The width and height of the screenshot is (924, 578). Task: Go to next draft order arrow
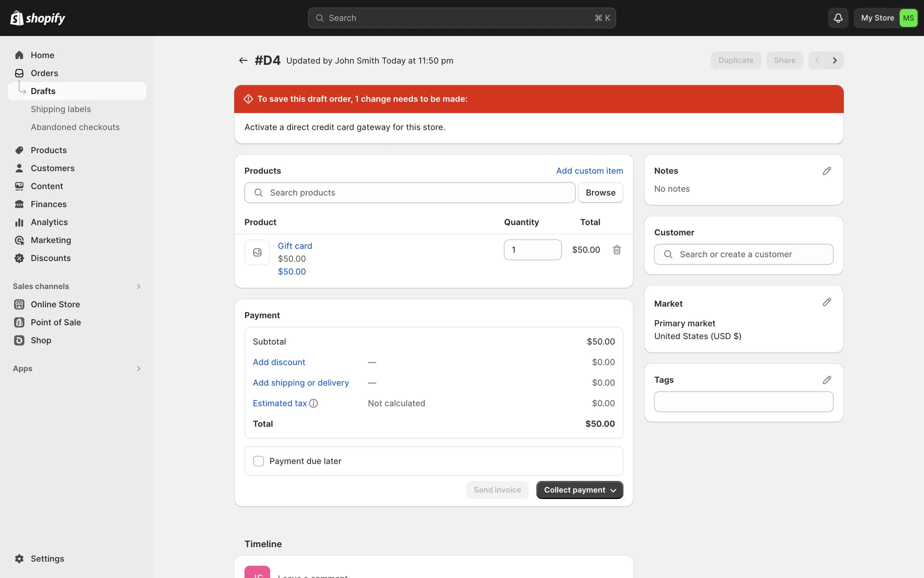(x=834, y=60)
